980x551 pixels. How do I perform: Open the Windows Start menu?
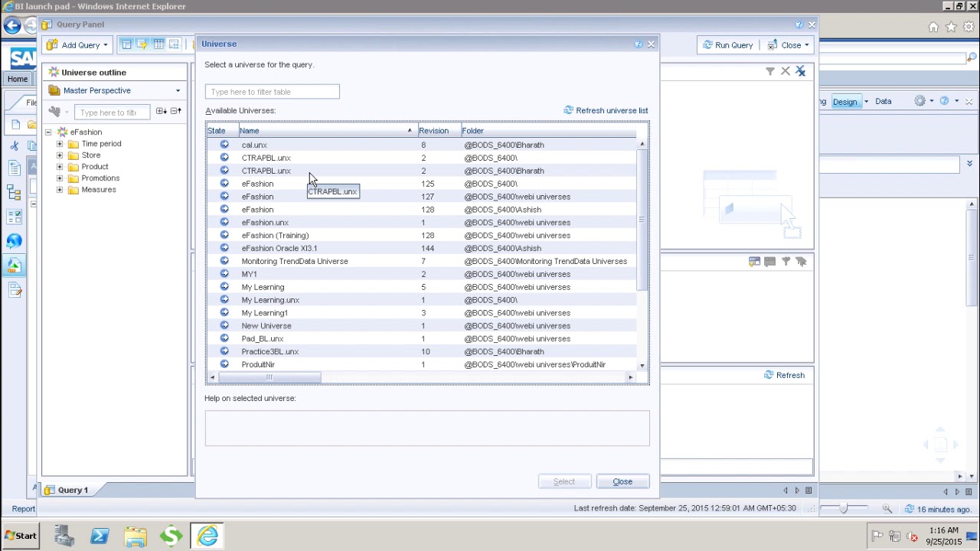21,536
